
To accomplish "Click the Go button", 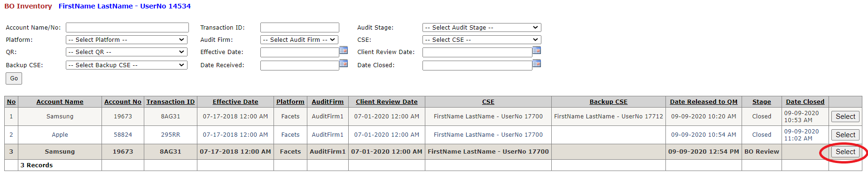I will [14, 78].
